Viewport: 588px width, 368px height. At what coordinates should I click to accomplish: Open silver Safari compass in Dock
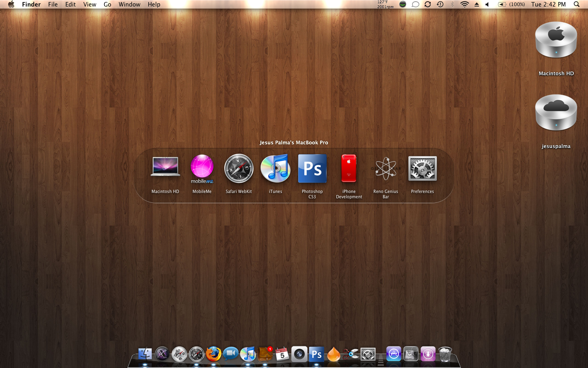click(x=179, y=354)
